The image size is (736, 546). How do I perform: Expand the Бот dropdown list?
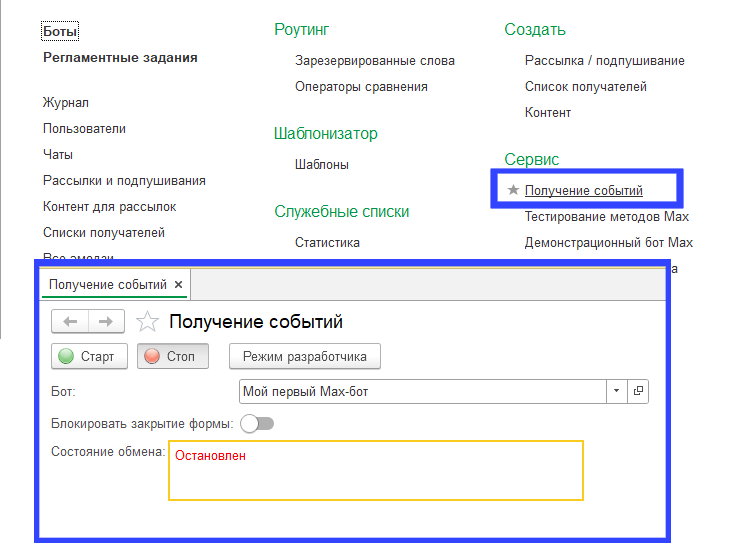616,391
